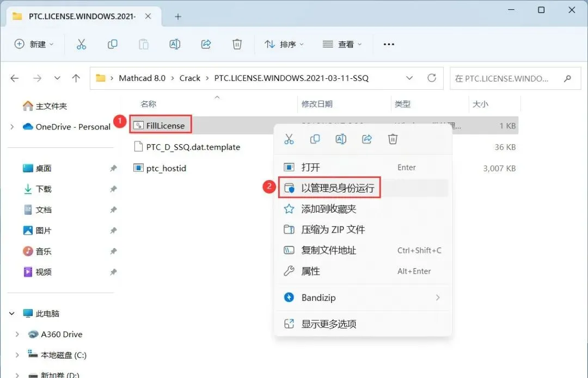Click the PTC_D_SSQ.dat.template file icon
This screenshot has height=378, width=588.
[x=138, y=146]
